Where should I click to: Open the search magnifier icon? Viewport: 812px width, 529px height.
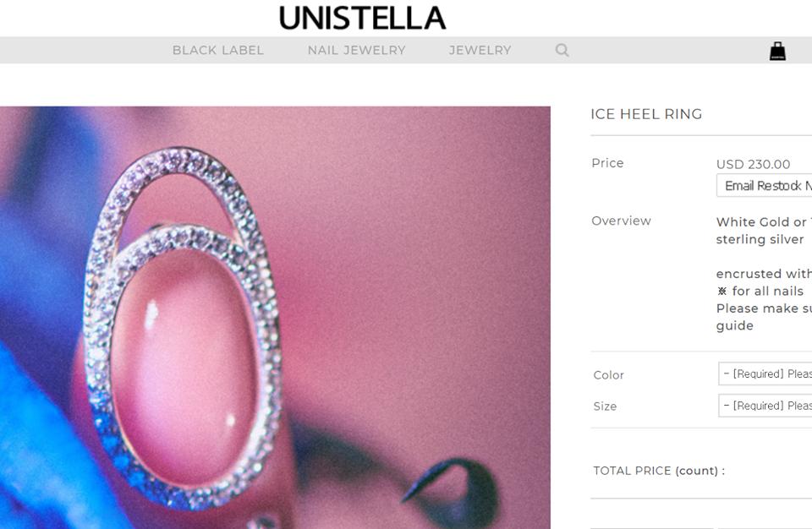click(562, 50)
